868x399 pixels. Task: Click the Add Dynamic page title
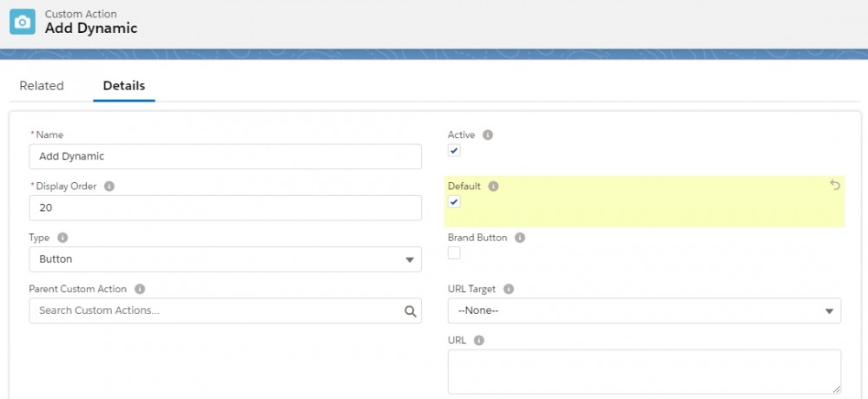91,29
